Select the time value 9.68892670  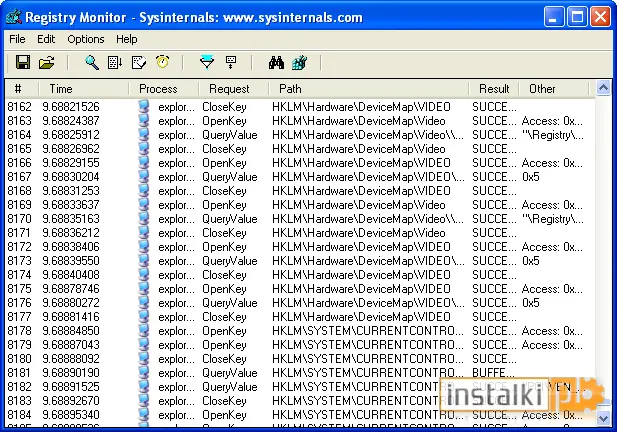point(71,401)
